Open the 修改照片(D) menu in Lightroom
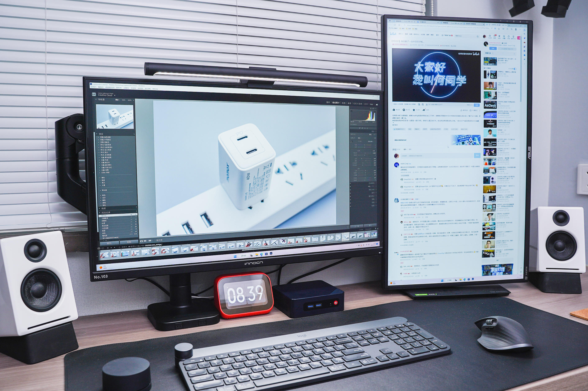 tap(110, 87)
